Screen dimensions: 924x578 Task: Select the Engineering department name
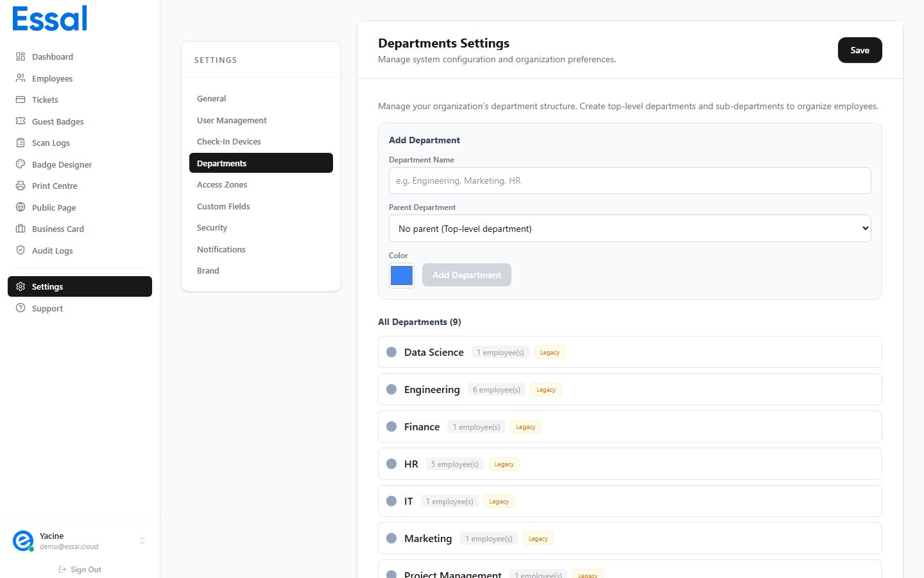pyautogui.click(x=432, y=389)
